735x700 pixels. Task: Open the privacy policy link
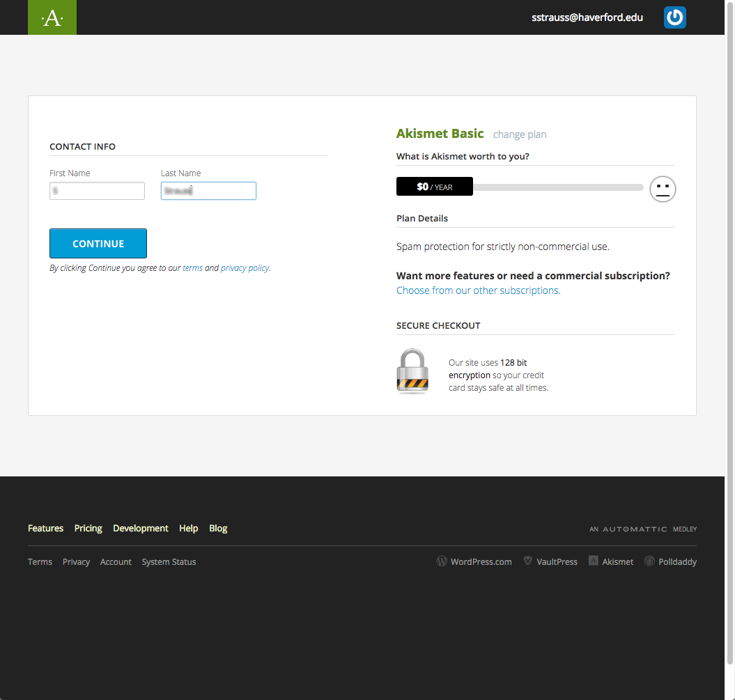pos(245,268)
